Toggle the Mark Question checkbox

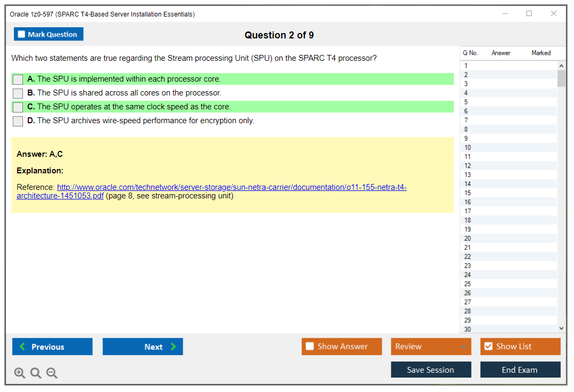(21, 34)
